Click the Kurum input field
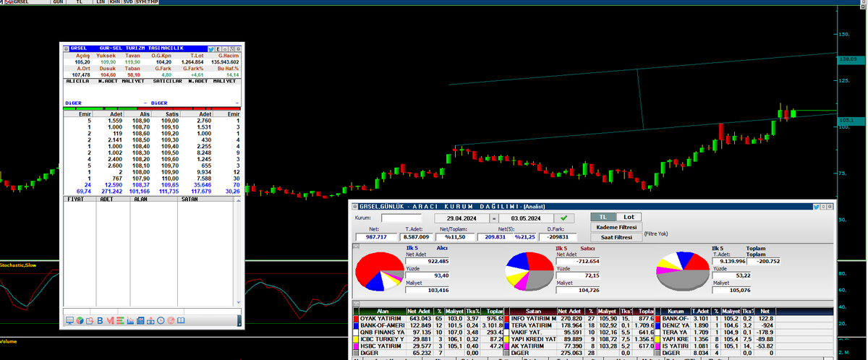This screenshot has height=360, width=868. pyautogui.click(x=401, y=218)
